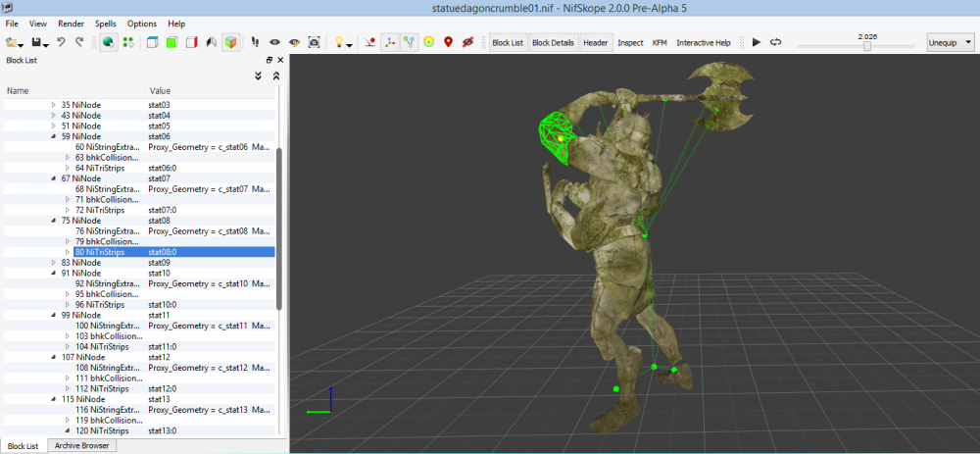Toggle lighting with the light bulb icon
This screenshot has width=980, height=454.
coord(339,42)
